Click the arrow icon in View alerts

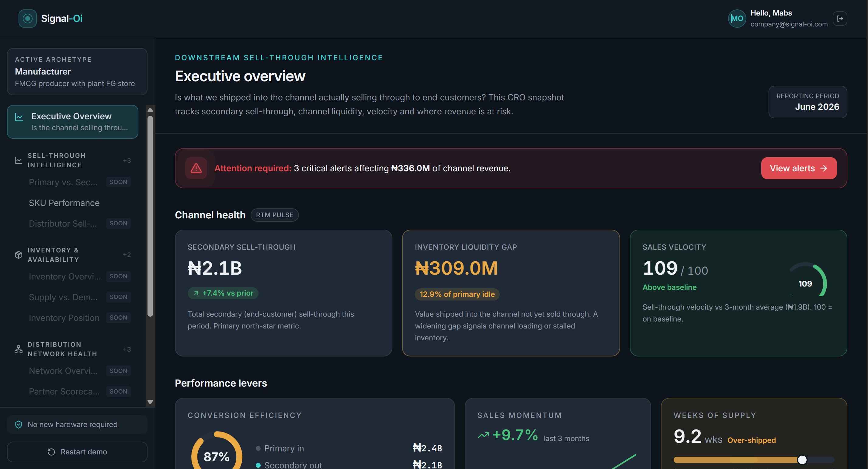(x=824, y=168)
